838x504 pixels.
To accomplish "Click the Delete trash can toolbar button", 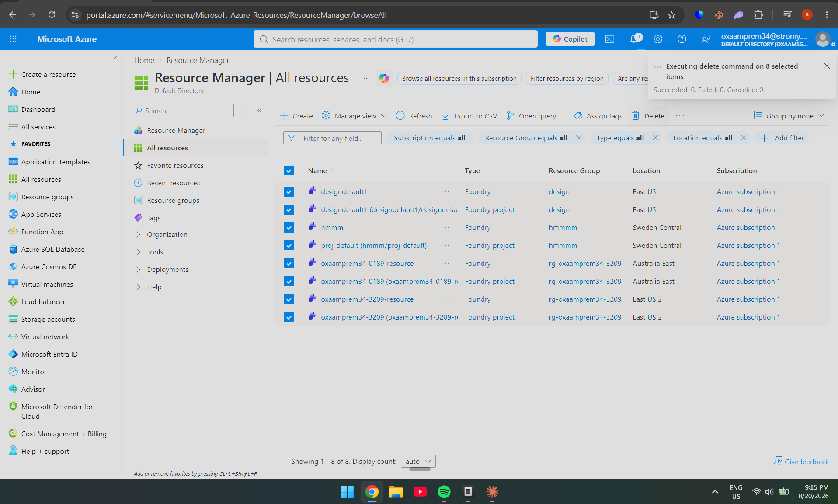I will pyautogui.click(x=648, y=116).
